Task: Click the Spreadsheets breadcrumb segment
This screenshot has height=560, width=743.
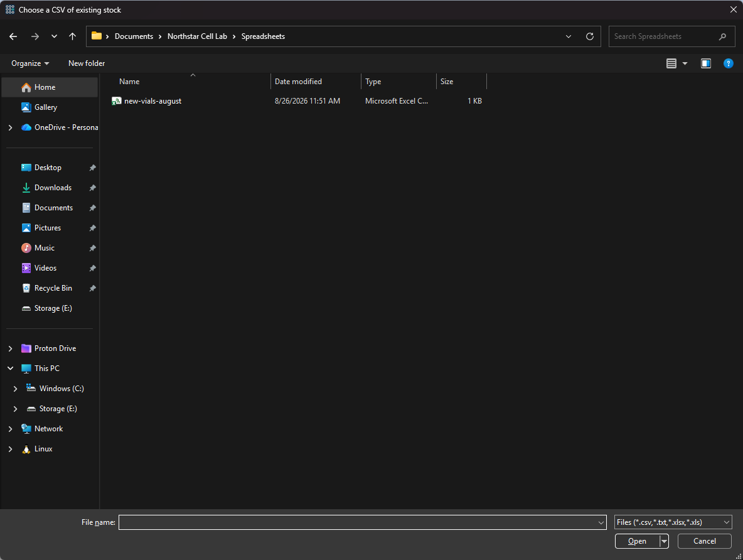Action: (263, 36)
